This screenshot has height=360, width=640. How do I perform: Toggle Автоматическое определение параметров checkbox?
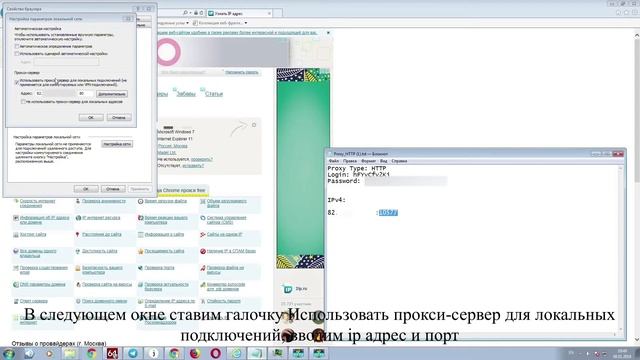coord(17,47)
